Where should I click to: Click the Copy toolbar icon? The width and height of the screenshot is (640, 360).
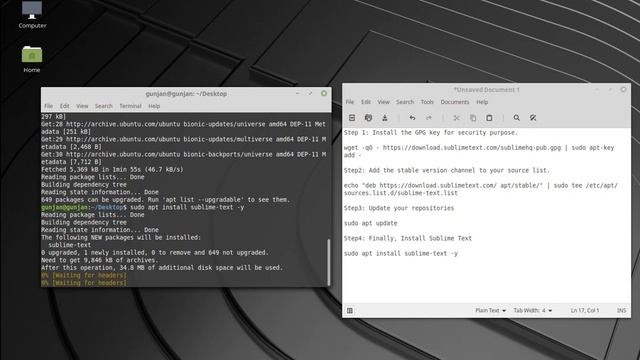pyautogui.click(x=473, y=118)
